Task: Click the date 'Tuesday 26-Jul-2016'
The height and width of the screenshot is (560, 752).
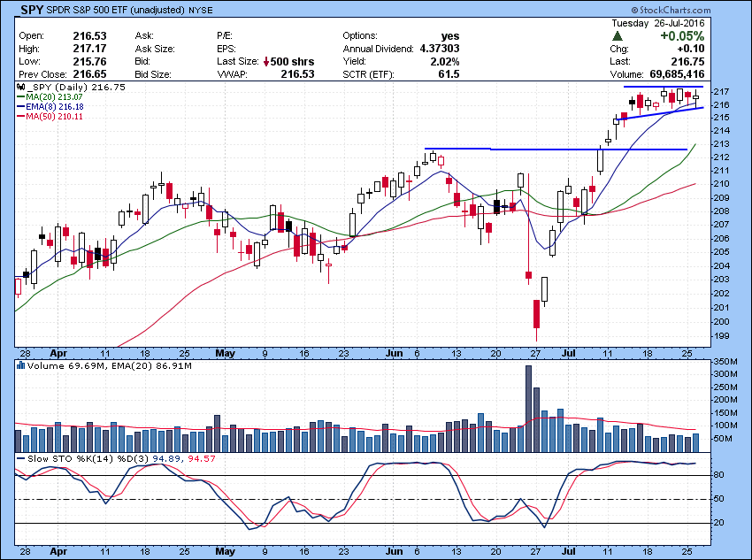Action: (x=658, y=23)
